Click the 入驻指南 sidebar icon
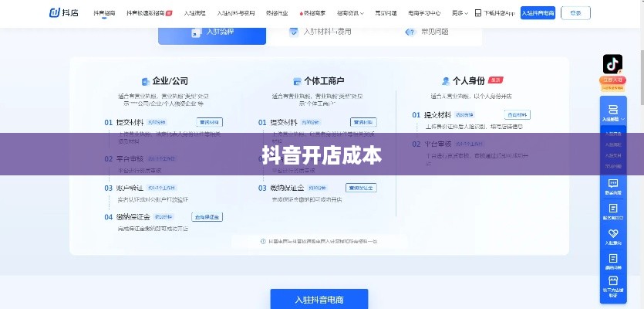This screenshot has width=644, height=309. pos(612,110)
